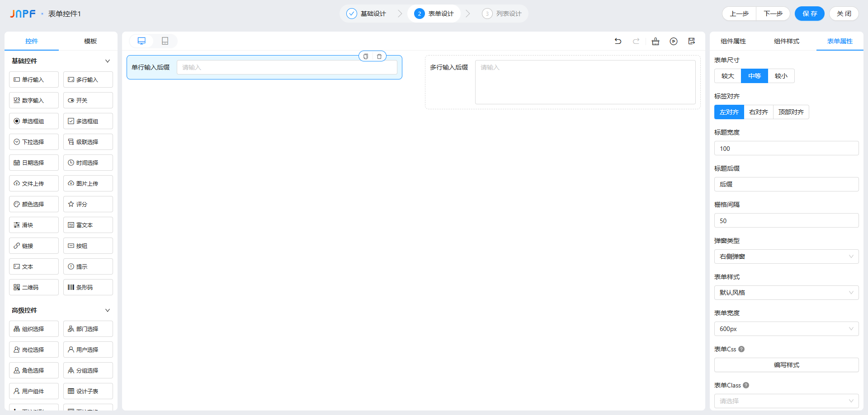Pick the 多行输入 control from the palette
This screenshot has width=868, height=415.
[x=88, y=79]
